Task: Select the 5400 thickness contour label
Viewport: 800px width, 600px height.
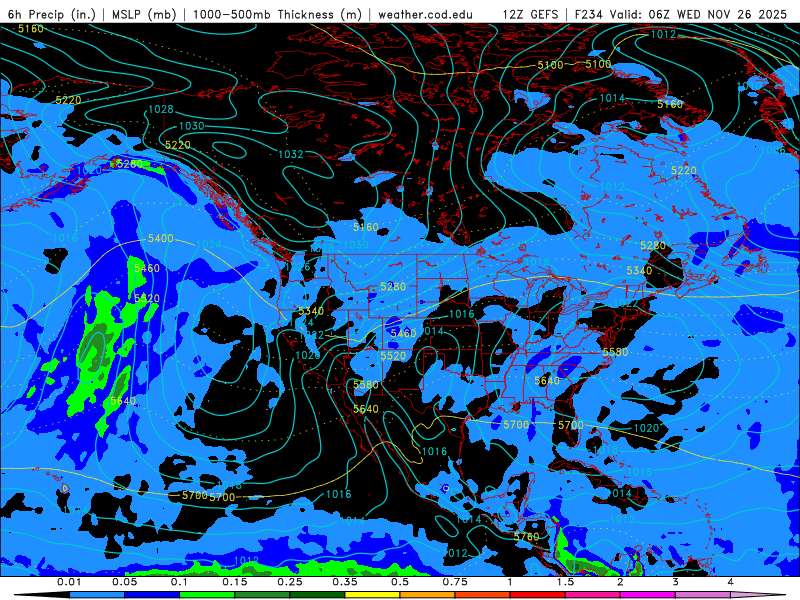Action: [x=161, y=238]
